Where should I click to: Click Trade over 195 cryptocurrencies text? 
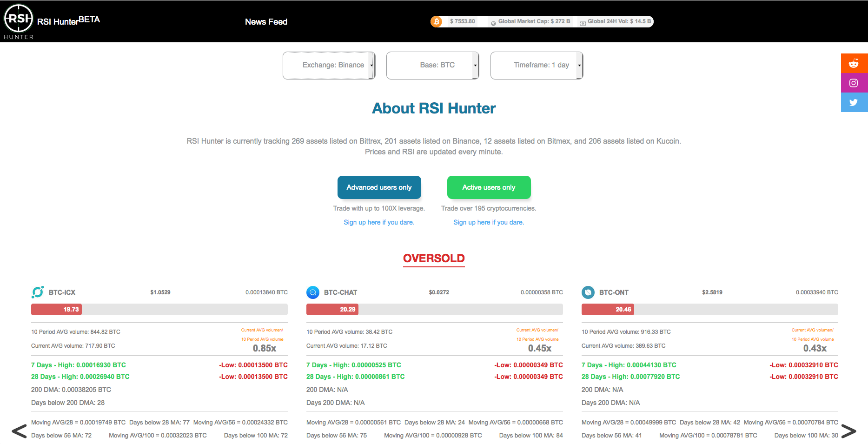tap(489, 208)
